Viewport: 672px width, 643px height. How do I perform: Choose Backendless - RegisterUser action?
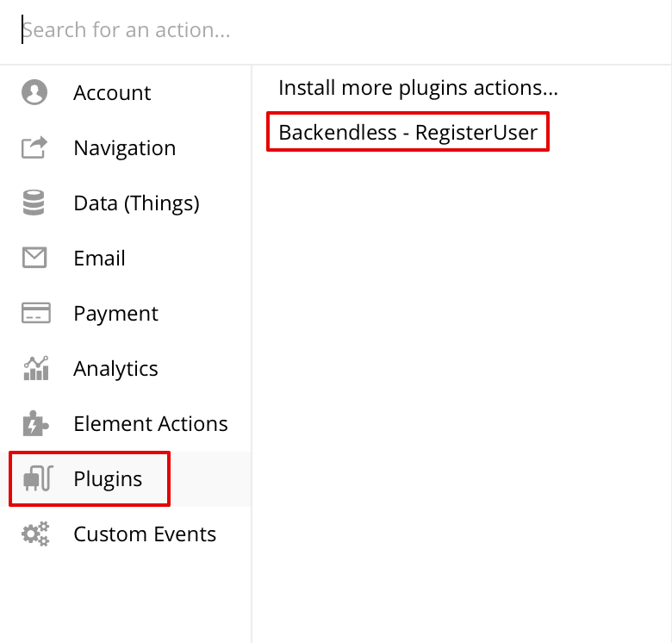[408, 133]
